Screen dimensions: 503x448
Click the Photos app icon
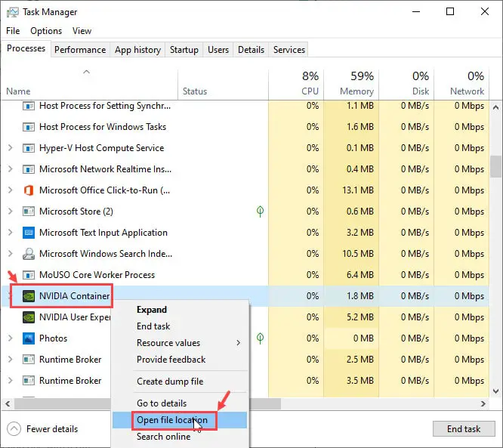pos(29,338)
